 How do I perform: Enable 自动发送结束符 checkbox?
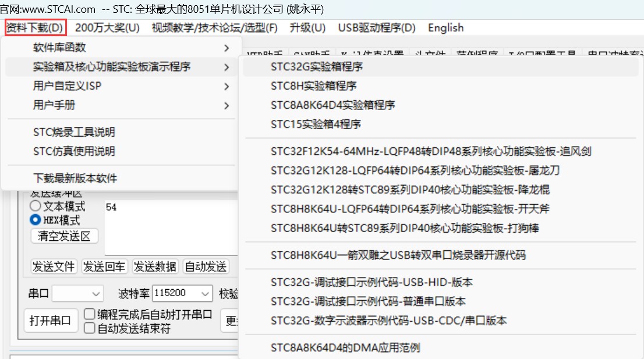[90, 328]
